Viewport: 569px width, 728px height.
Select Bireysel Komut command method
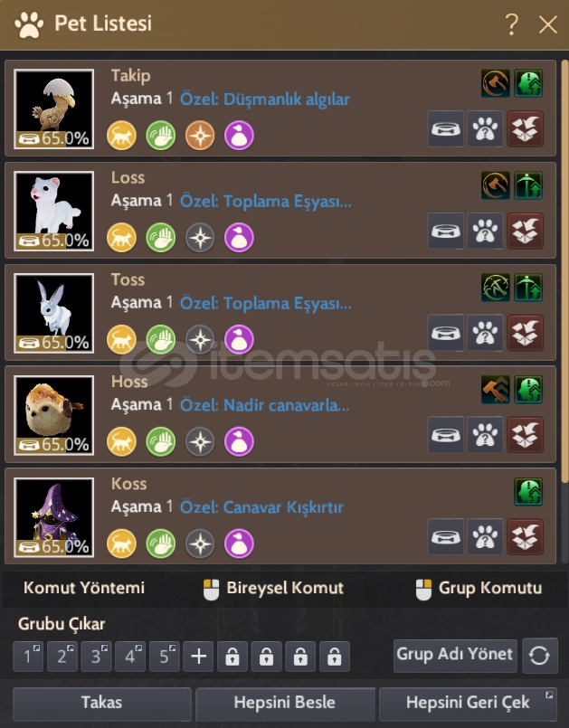(273, 588)
